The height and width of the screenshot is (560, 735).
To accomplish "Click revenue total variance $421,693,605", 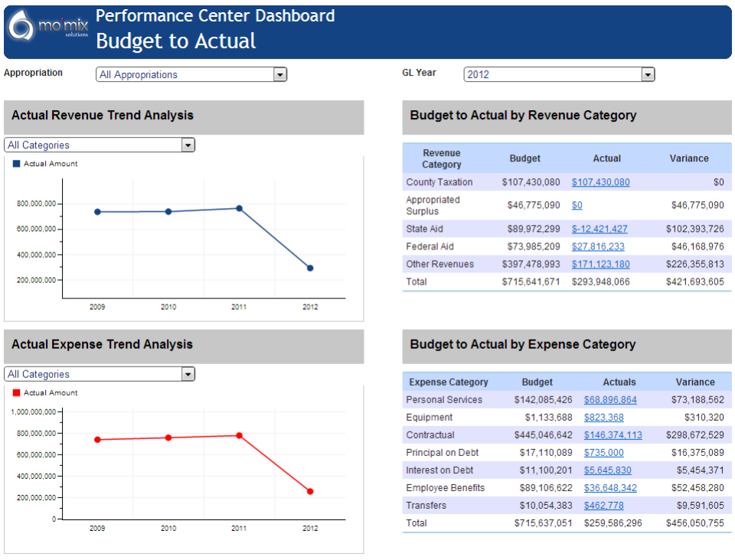I will 695,282.
